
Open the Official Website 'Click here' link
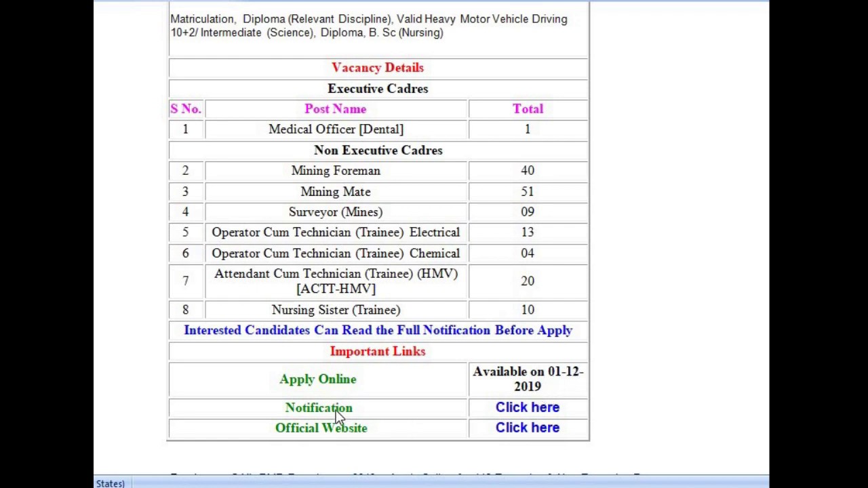tap(528, 428)
